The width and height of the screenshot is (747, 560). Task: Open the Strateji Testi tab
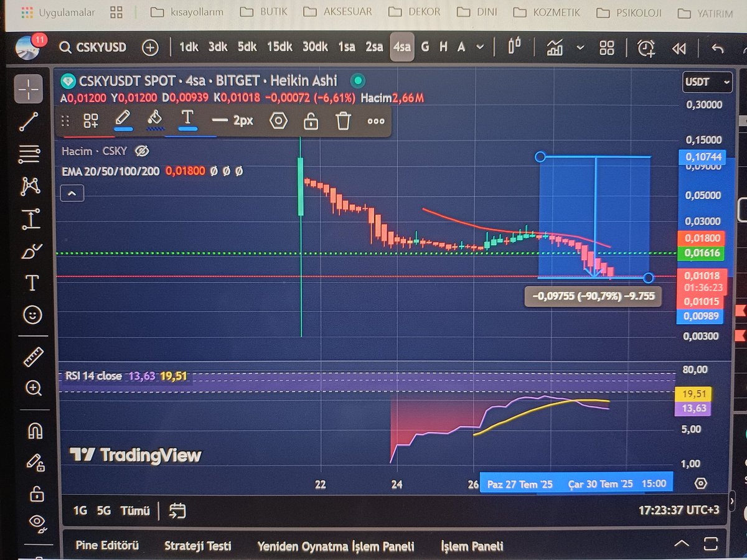197,546
